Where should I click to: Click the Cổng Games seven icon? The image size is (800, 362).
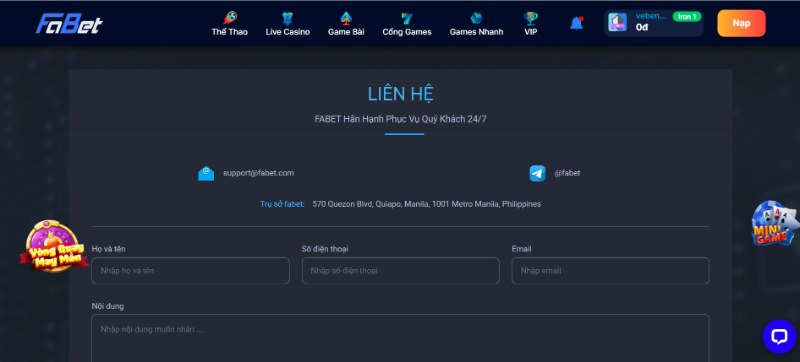point(407,18)
